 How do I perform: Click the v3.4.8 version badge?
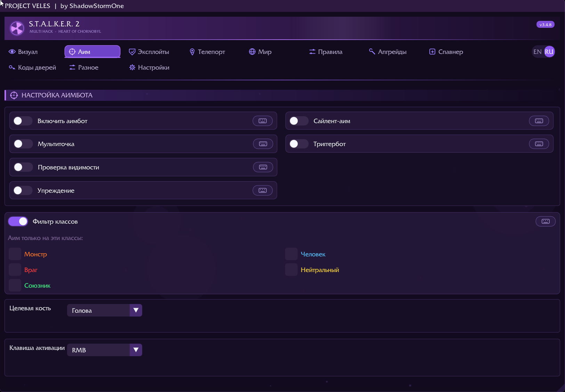[x=546, y=25]
